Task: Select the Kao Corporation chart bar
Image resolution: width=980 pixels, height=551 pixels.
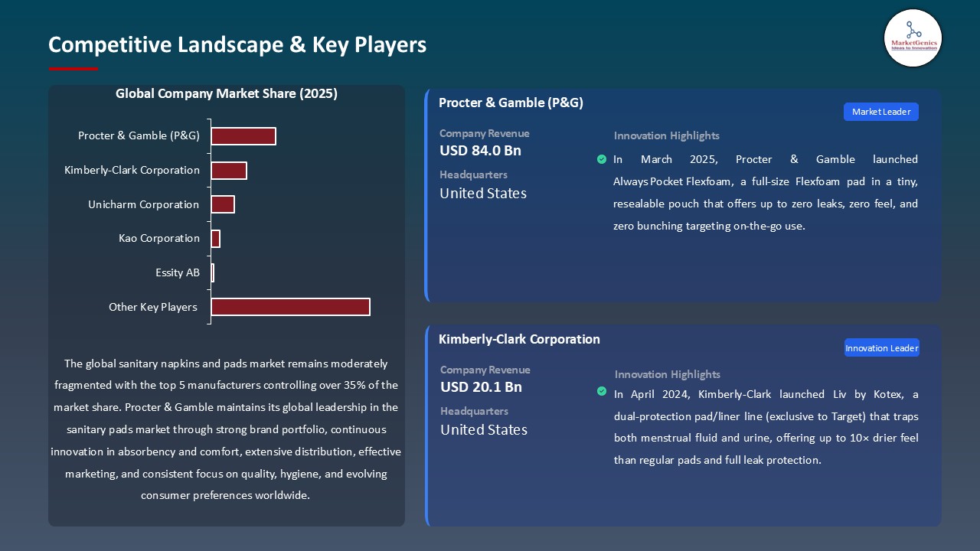Action: tap(216, 239)
